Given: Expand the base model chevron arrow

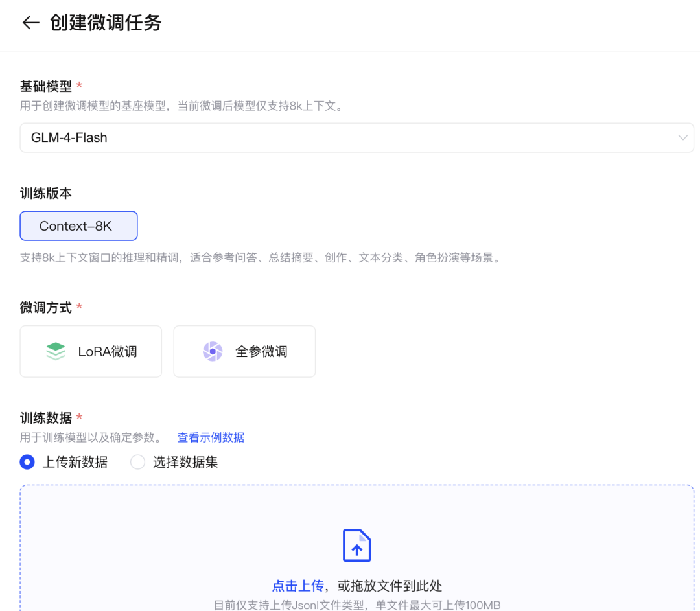Looking at the screenshot, I should tap(682, 137).
